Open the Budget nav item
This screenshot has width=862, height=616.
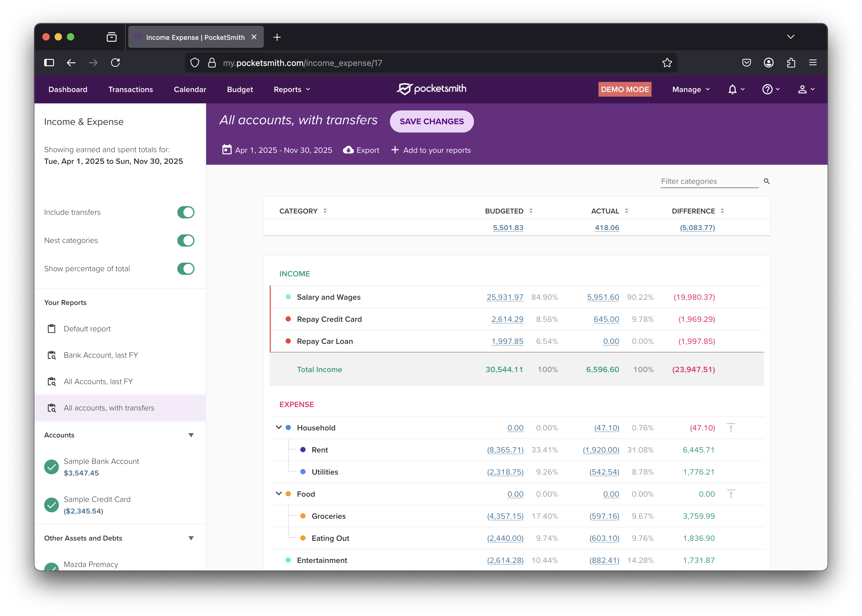[240, 90]
